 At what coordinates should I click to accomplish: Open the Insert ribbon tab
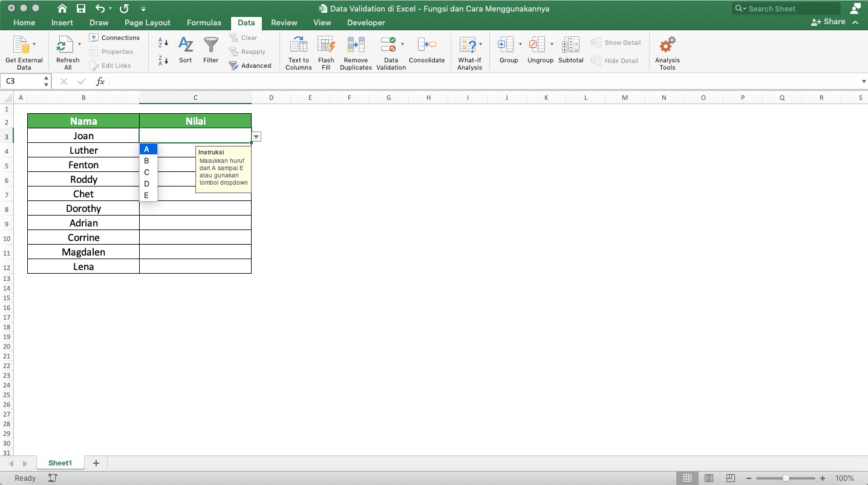tap(62, 22)
